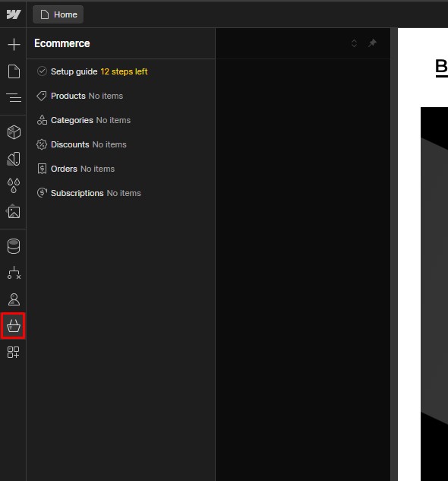Select Categories in the Ecommerce list
The width and height of the screenshot is (448, 481).
121,120
